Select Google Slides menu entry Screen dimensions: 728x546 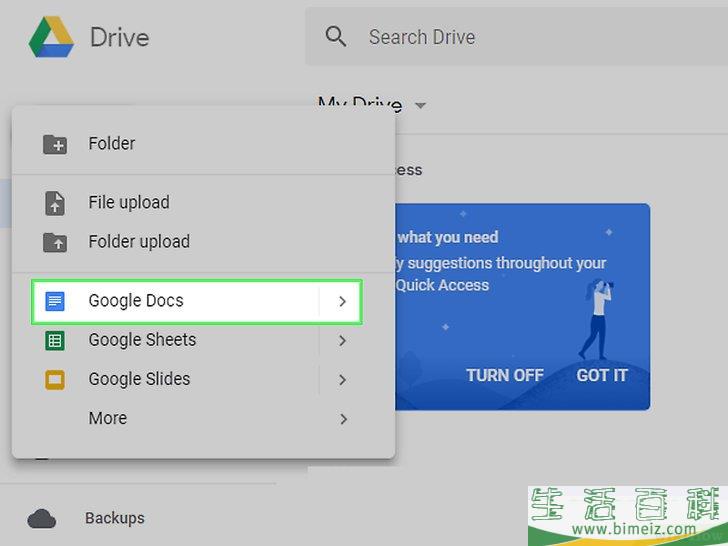(x=203, y=379)
